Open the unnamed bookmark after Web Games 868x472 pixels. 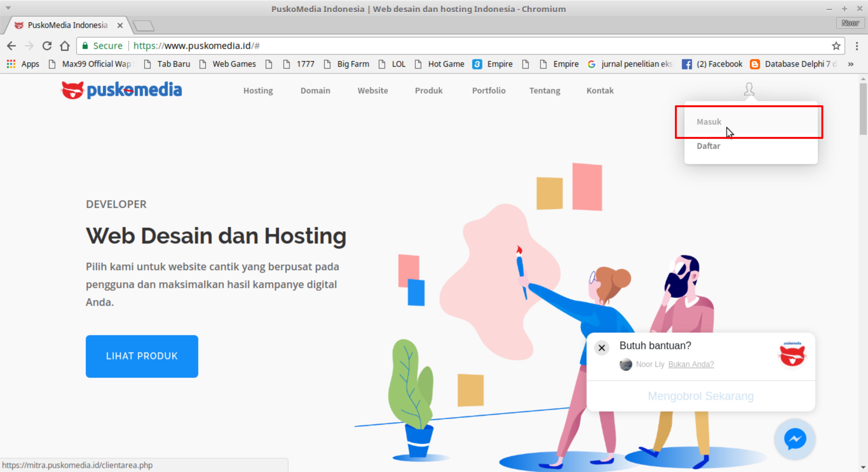point(269,64)
